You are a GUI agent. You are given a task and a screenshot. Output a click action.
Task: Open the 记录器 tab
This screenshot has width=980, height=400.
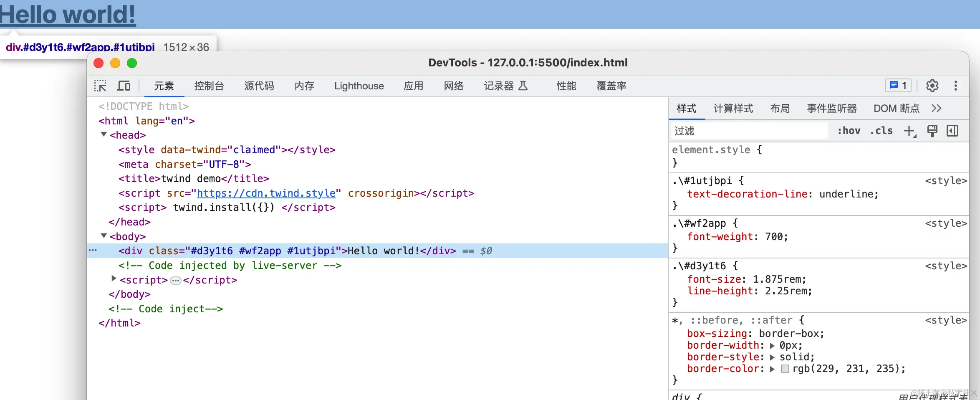click(x=506, y=86)
